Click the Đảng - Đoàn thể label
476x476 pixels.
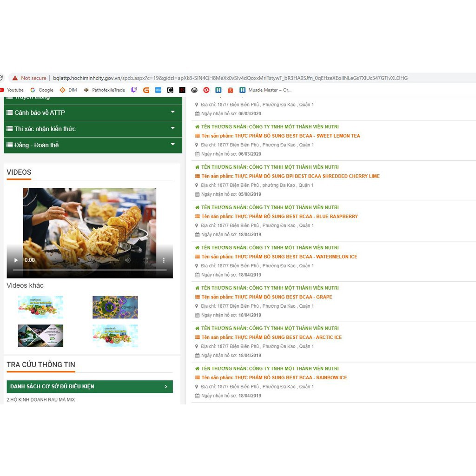click(36, 145)
